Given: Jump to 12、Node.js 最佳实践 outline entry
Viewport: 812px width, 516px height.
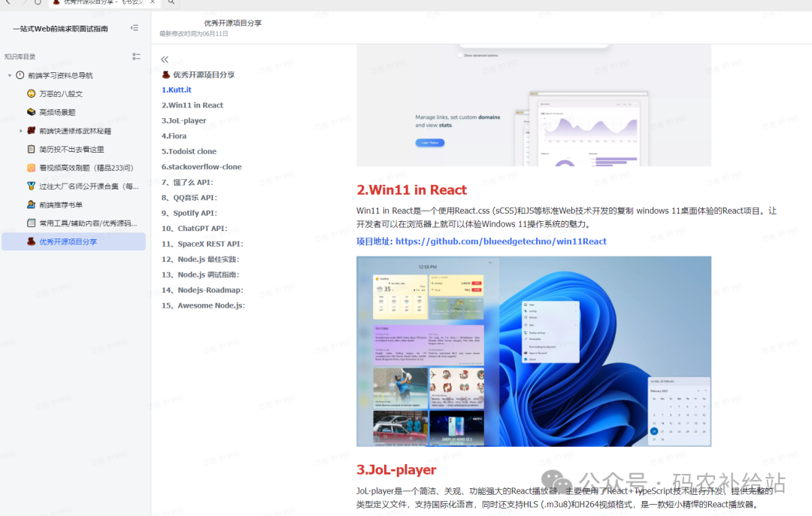Looking at the screenshot, I should 201,259.
